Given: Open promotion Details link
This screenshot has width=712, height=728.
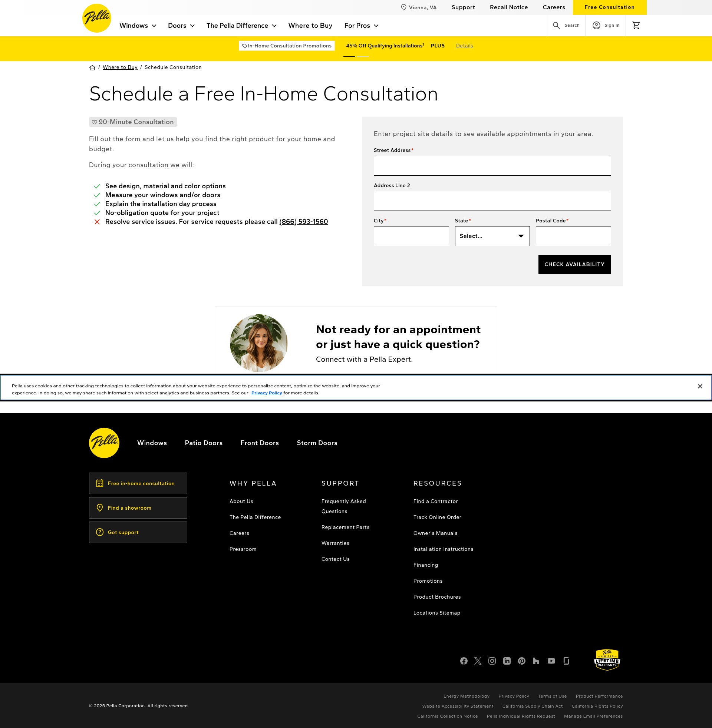Looking at the screenshot, I should point(464,46).
